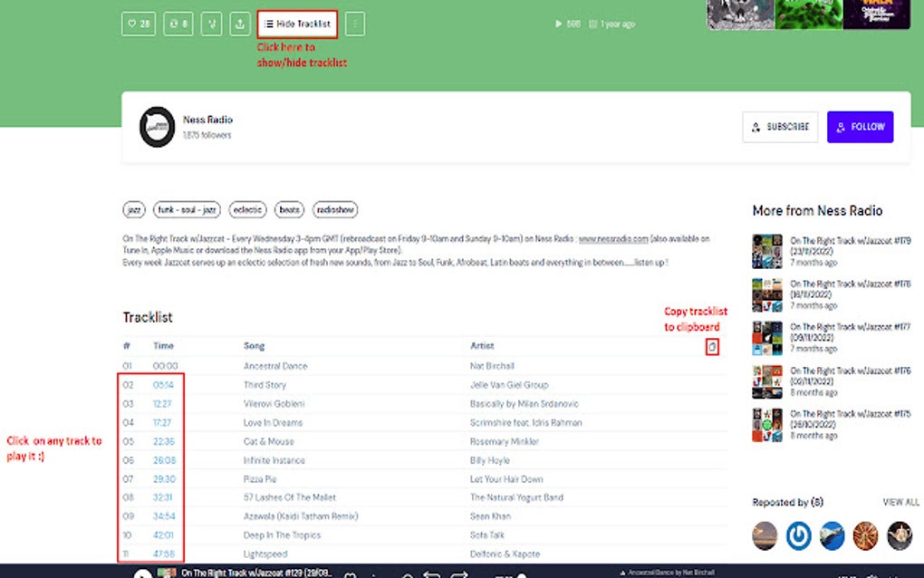Select the eclectic genre tag
The image size is (924, 578).
[x=247, y=208]
